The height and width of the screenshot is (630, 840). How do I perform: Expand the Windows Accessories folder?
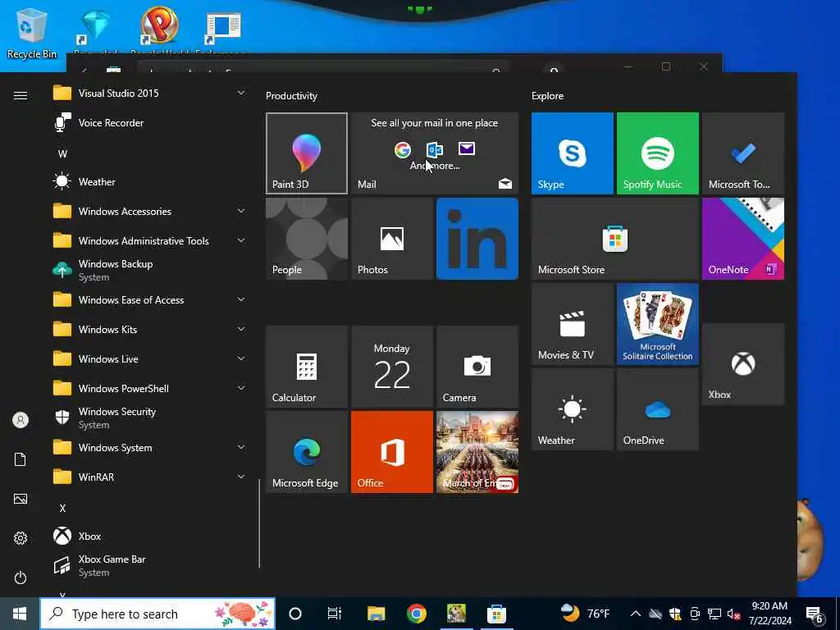pyautogui.click(x=150, y=211)
